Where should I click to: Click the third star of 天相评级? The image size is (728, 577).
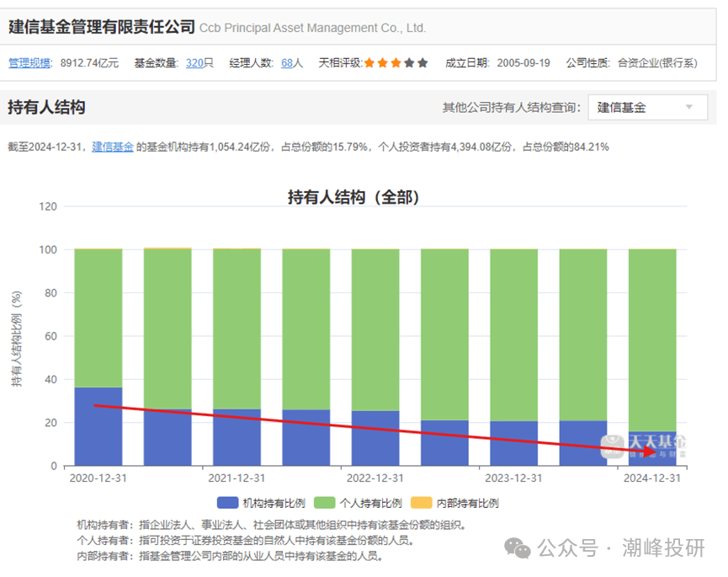396,62
